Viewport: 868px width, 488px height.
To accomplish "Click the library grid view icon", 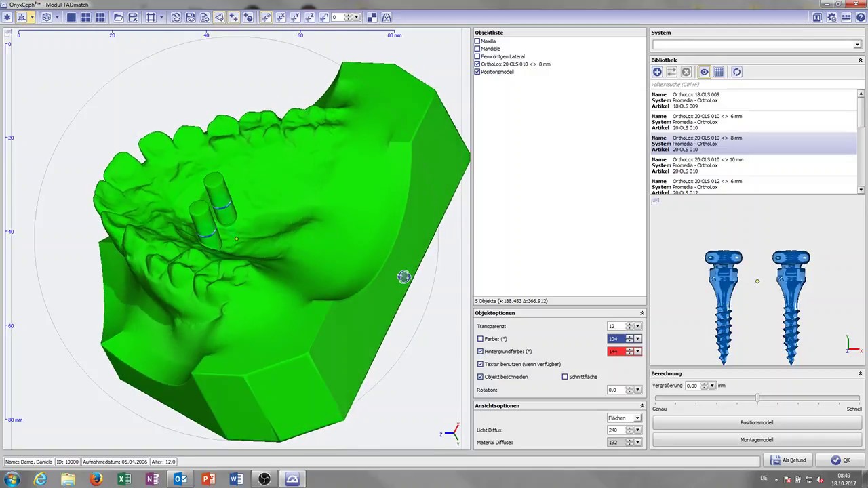I will click(x=719, y=72).
